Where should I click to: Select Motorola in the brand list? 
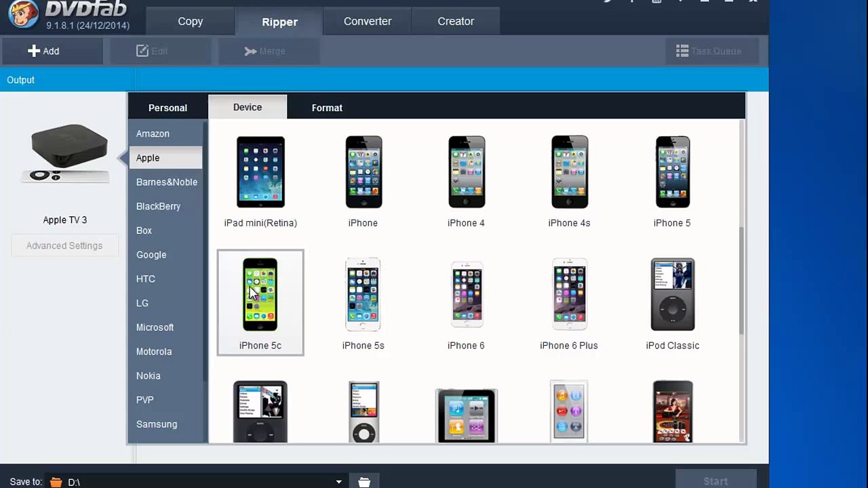coord(165,351)
